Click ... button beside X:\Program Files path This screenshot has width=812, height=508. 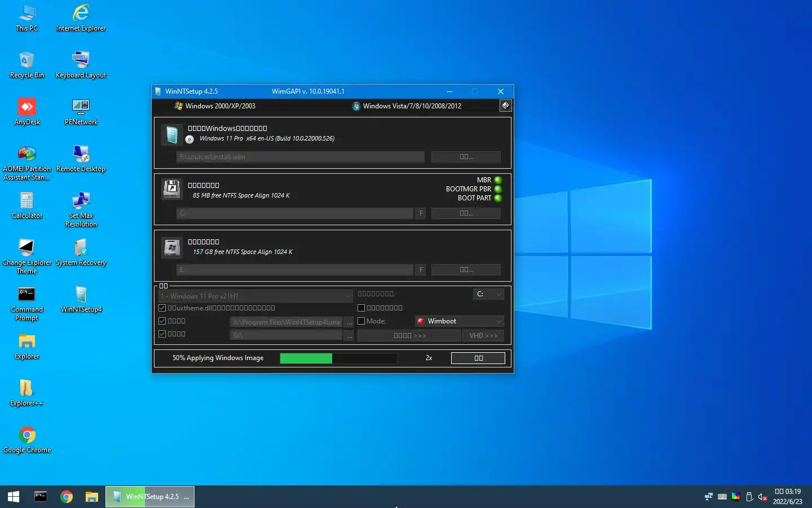[x=349, y=322]
